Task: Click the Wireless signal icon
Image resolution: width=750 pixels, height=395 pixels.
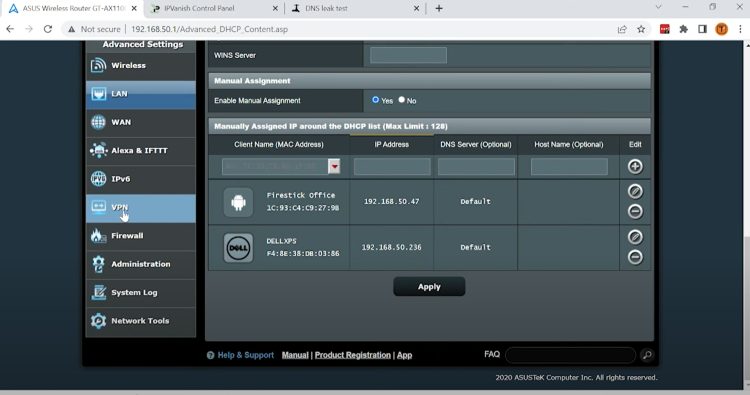Action: 98,66
